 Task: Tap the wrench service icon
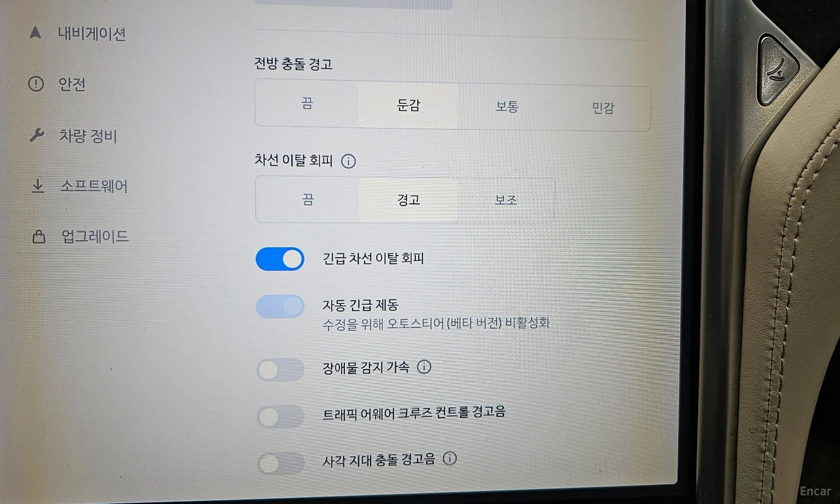point(37,135)
